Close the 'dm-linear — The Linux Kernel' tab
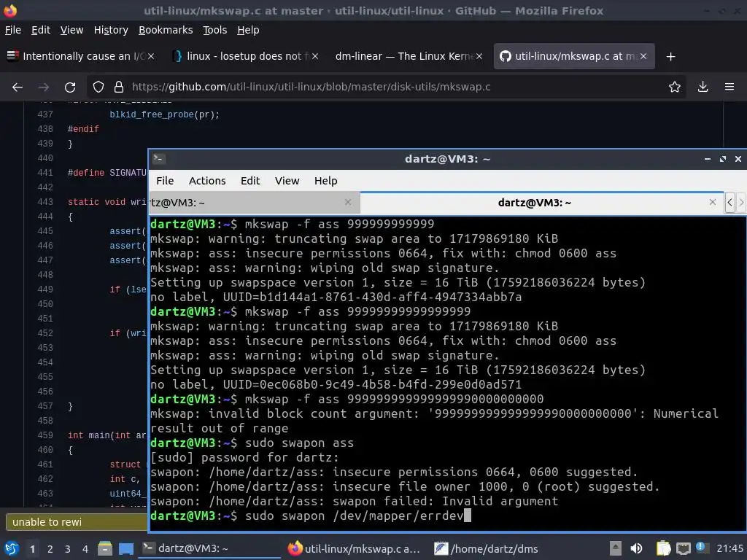The image size is (747, 560). point(479,56)
